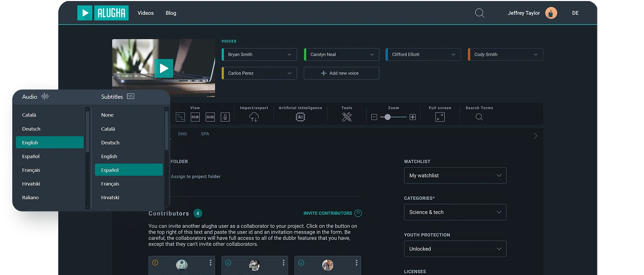Open the Import/export cloud icon
The width and height of the screenshot is (644, 275).
(254, 117)
